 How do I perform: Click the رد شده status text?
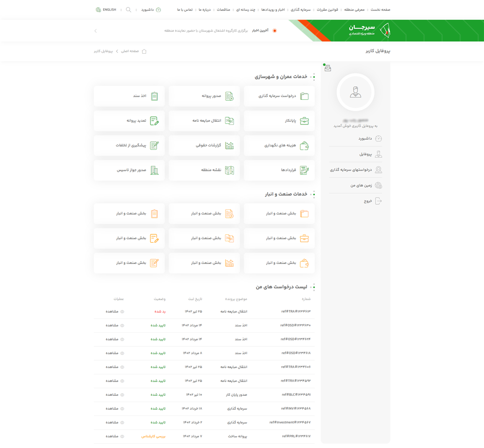(160, 311)
